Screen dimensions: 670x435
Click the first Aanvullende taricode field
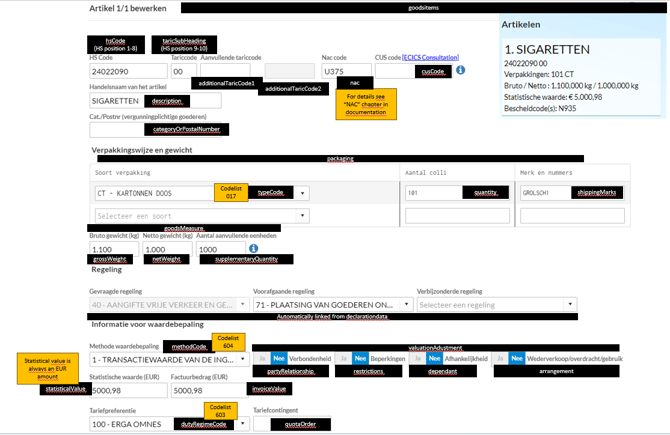[x=225, y=71]
